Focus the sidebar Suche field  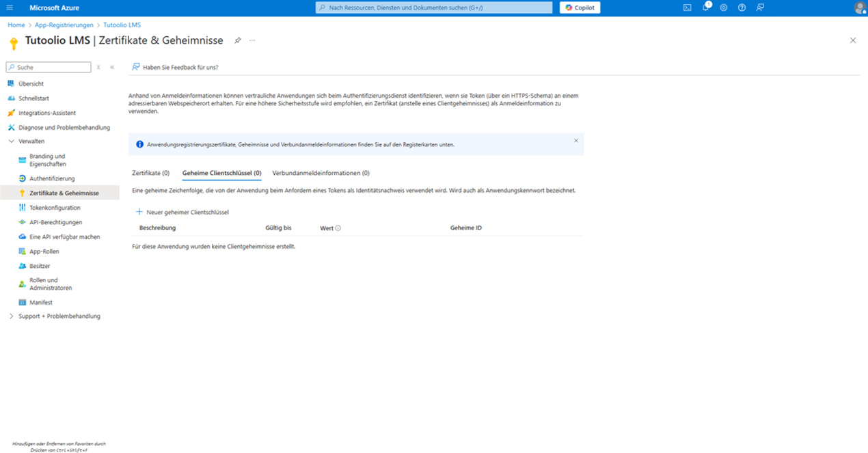click(x=49, y=67)
